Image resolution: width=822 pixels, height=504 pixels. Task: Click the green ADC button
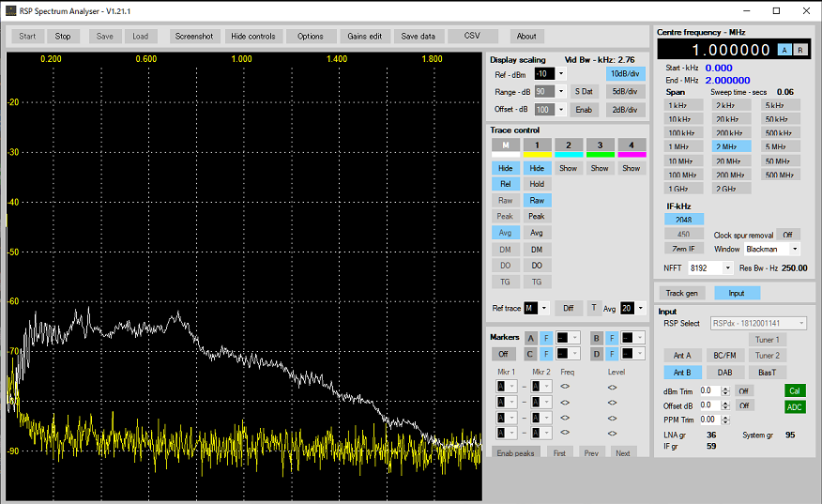pyautogui.click(x=795, y=407)
